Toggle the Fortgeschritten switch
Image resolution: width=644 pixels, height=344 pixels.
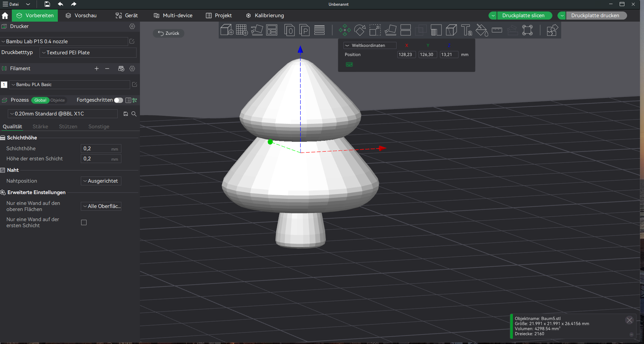click(x=118, y=100)
